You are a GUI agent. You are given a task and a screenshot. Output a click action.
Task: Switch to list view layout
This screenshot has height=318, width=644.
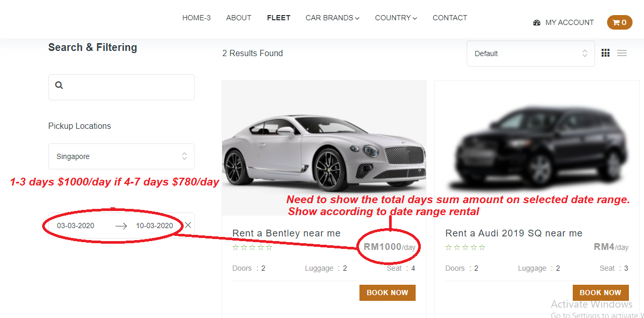(622, 53)
